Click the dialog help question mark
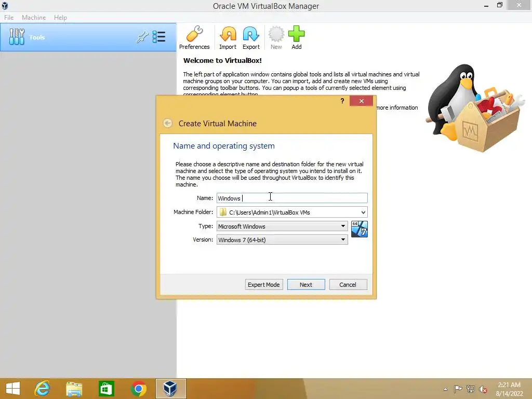This screenshot has height=399, width=532. coord(342,101)
